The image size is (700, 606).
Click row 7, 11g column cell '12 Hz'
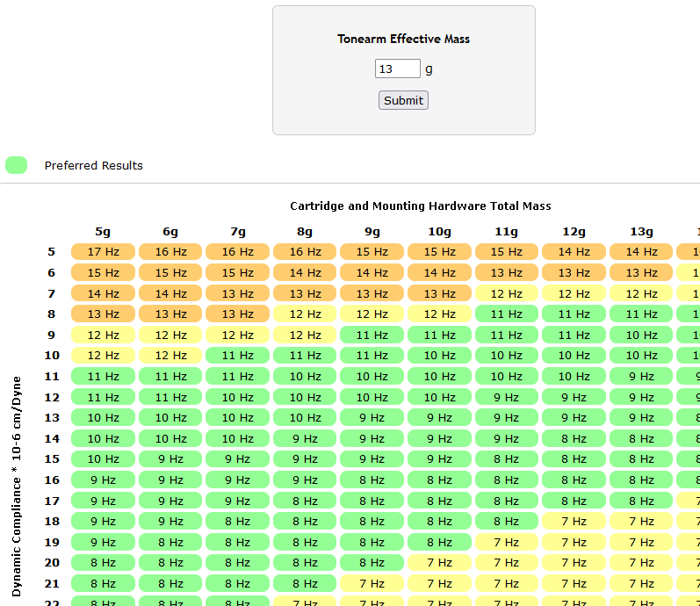506,293
